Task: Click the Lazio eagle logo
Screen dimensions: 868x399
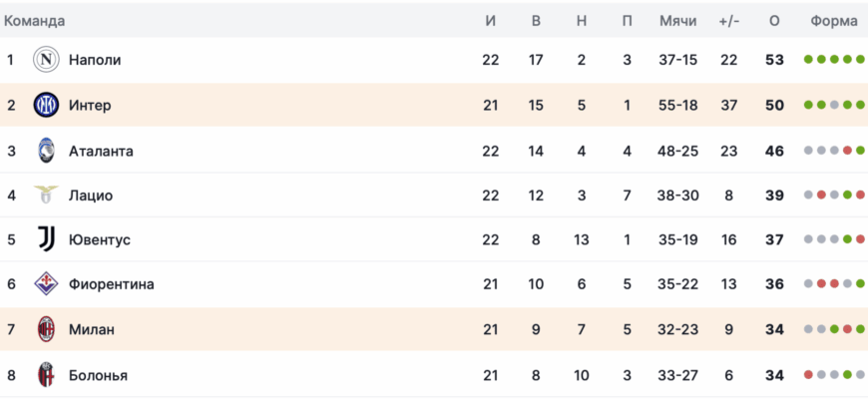Action: click(x=46, y=196)
